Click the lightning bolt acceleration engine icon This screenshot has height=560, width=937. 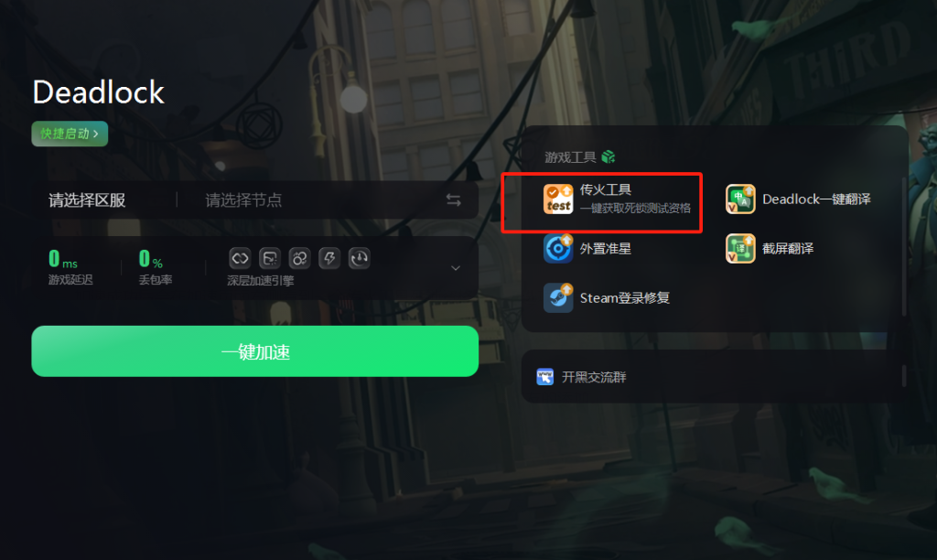coord(329,258)
